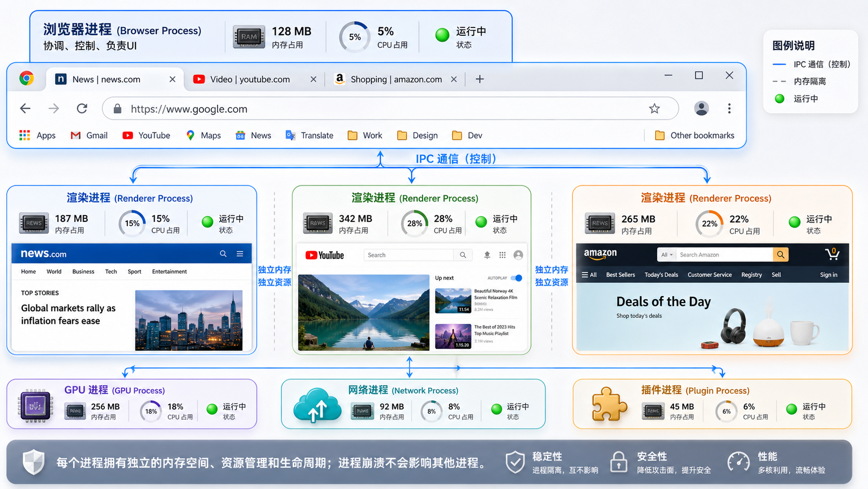
Task: Open Amazon Today's Deals link
Action: click(x=661, y=275)
